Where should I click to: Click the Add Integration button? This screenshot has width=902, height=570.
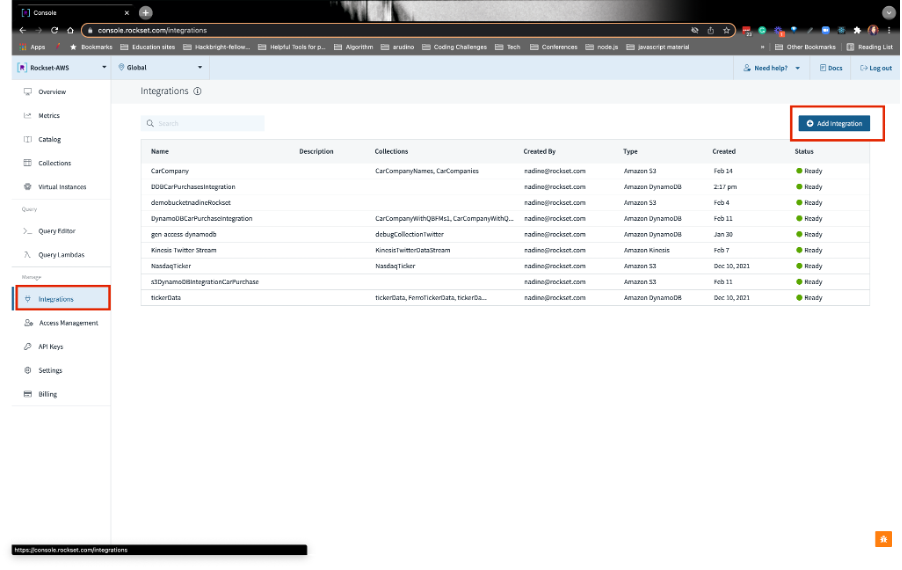tap(834, 124)
